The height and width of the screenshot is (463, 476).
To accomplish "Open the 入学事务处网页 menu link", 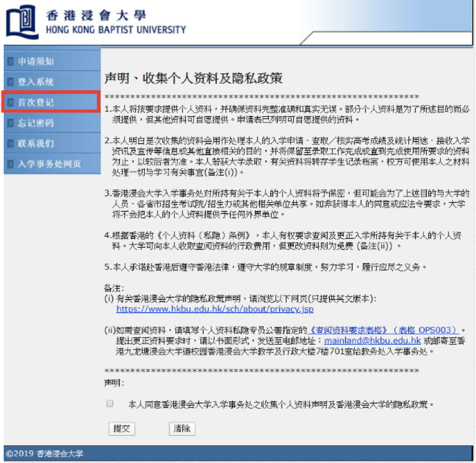I will 49,164.
